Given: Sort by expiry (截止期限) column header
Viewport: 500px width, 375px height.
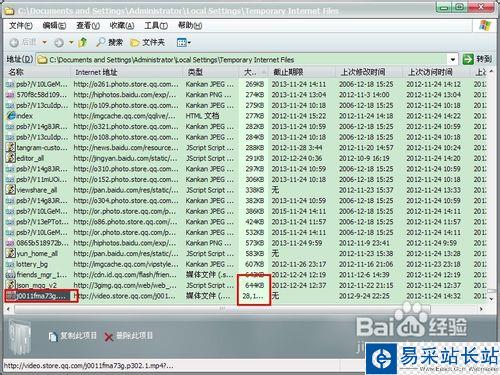Looking at the screenshot, I should pyautogui.click(x=302, y=72).
